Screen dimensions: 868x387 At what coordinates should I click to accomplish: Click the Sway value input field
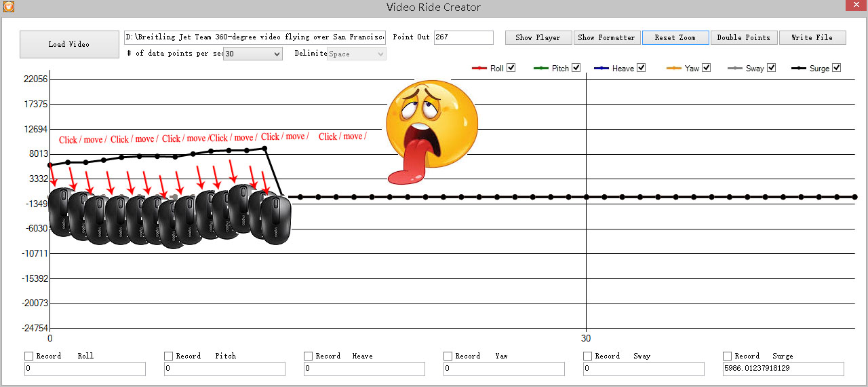click(644, 369)
